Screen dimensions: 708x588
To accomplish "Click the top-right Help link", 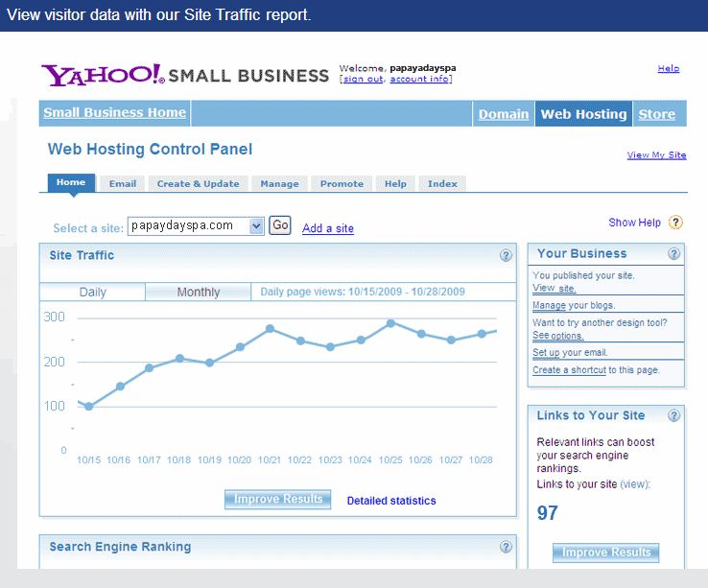I will coord(669,69).
